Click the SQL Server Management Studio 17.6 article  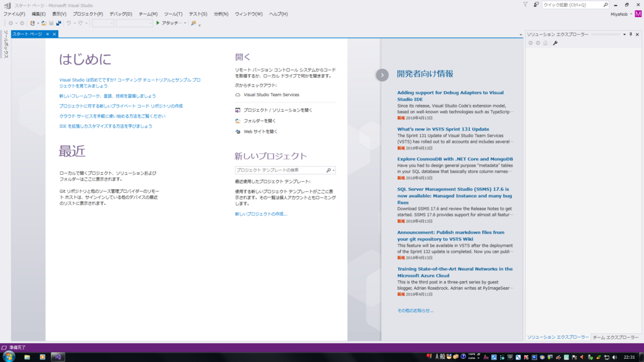click(x=454, y=196)
